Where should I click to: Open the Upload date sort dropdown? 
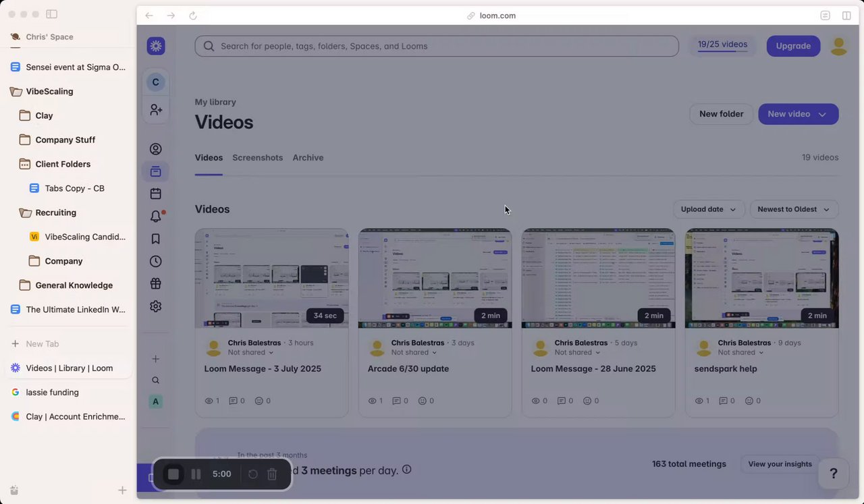[x=709, y=209]
